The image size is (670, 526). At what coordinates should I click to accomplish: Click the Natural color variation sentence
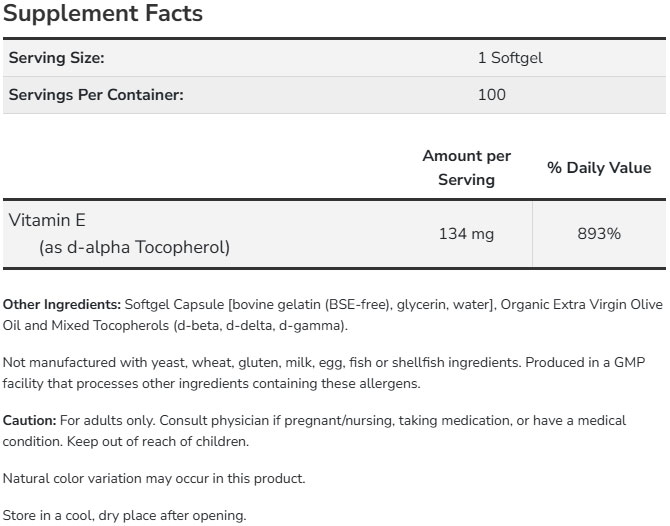(154, 478)
